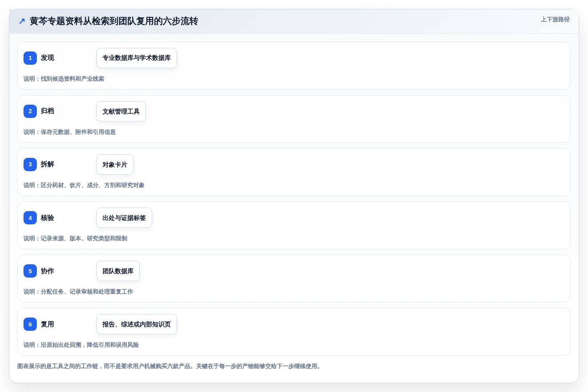Select step number badge 4
588x392 pixels.
(x=30, y=218)
